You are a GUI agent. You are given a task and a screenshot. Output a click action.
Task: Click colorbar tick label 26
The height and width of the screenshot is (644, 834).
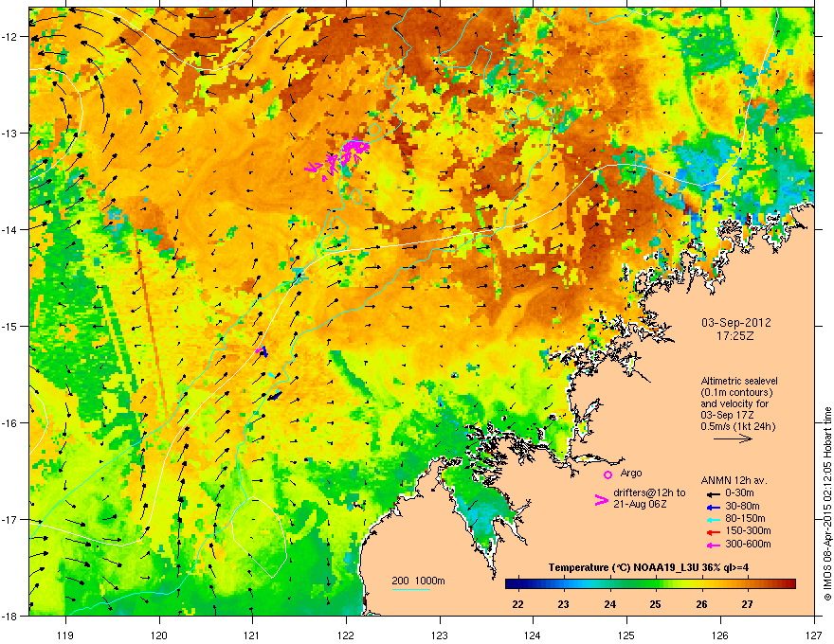tap(702, 604)
